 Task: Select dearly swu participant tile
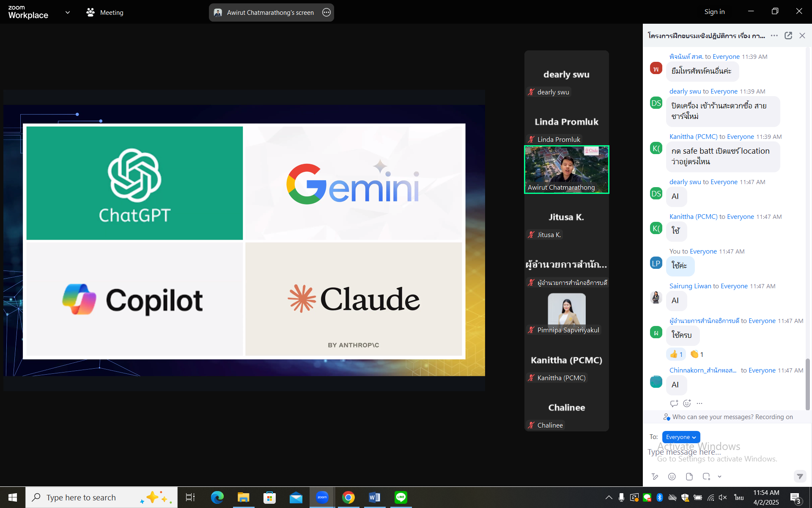tap(566, 74)
